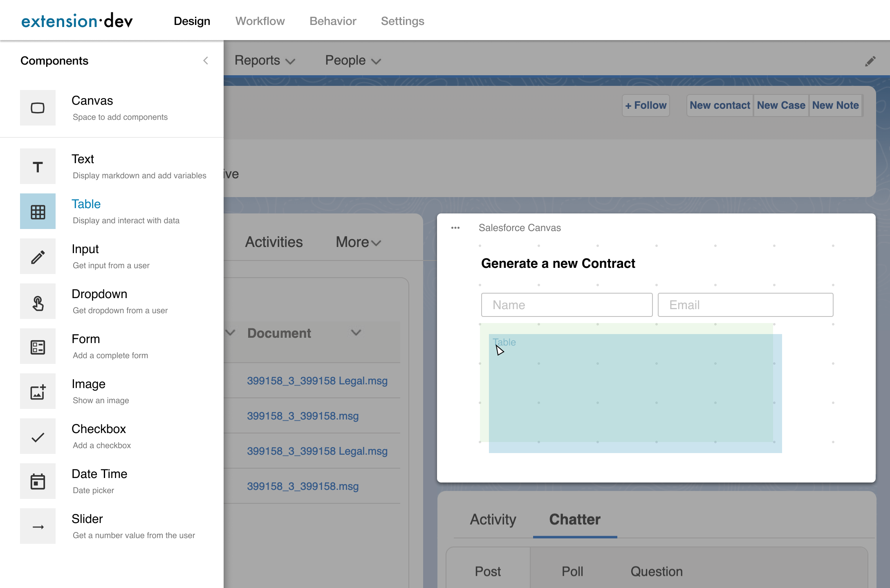This screenshot has height=588, width=890.
Task: Select the Table component icon
Action: click(37, 211)
